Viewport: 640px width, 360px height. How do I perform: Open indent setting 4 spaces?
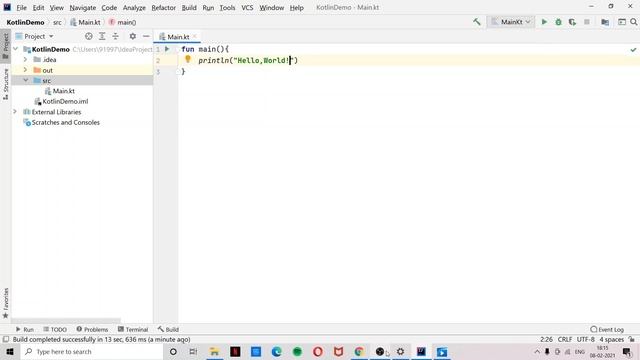(x=611, y=340)
